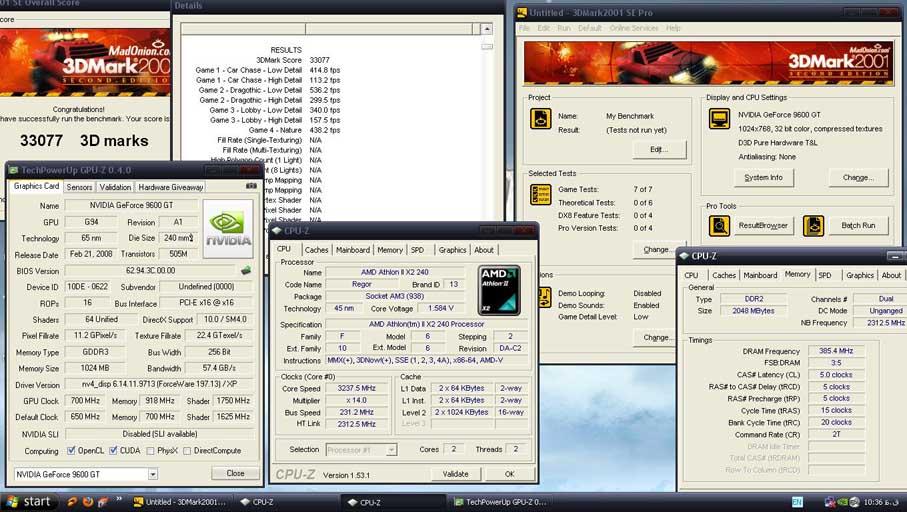Screen dimensions: 907x512
Task: Click the Details scrollbar up arrow
Action: [x=487, y=29]
